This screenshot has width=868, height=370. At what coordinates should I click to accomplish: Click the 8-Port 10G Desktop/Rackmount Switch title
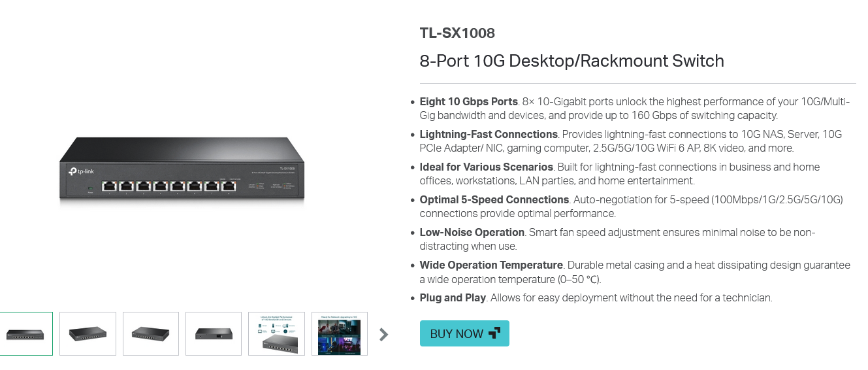pyautogui.click(x=572, y=61)
